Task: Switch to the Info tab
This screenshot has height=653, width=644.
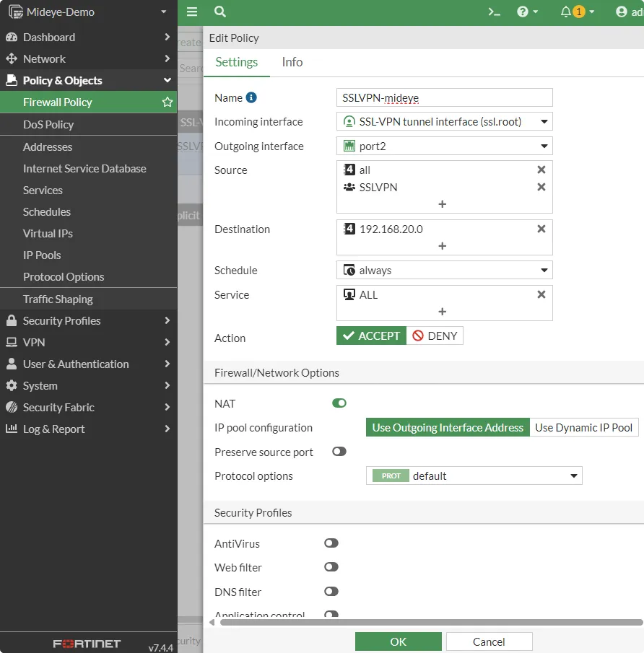Action: 292,62
